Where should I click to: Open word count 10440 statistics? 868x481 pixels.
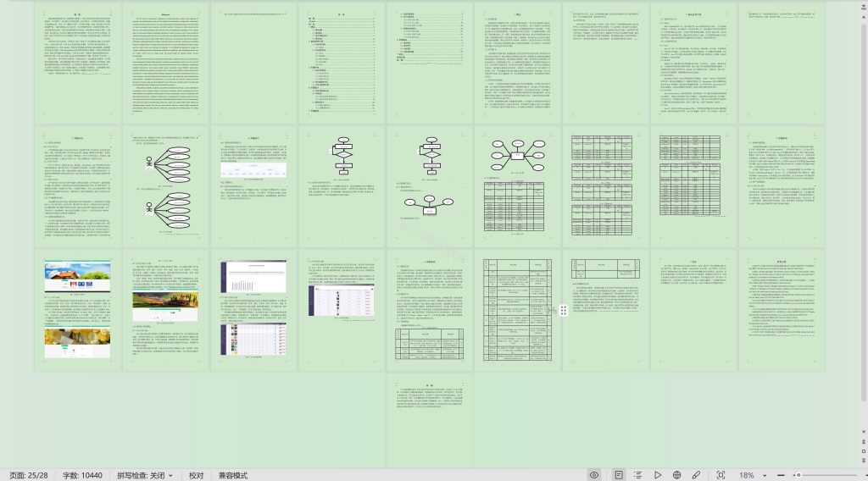tap(82, 475)
